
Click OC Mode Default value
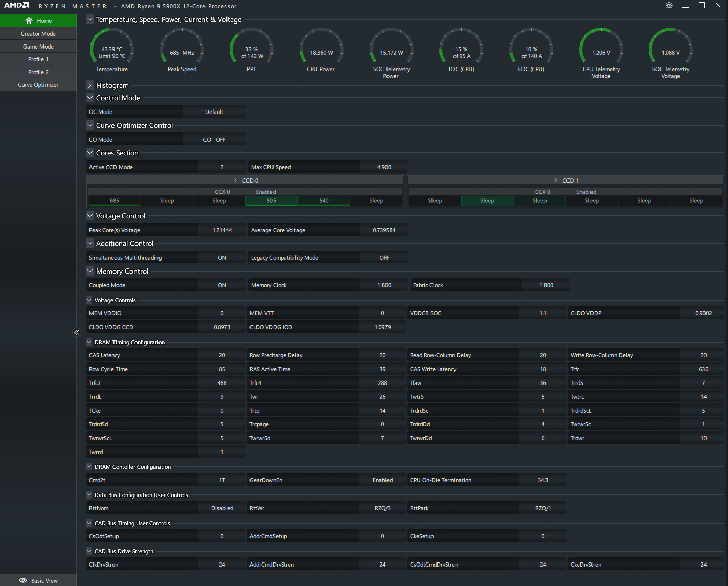[x=214, y=112]
